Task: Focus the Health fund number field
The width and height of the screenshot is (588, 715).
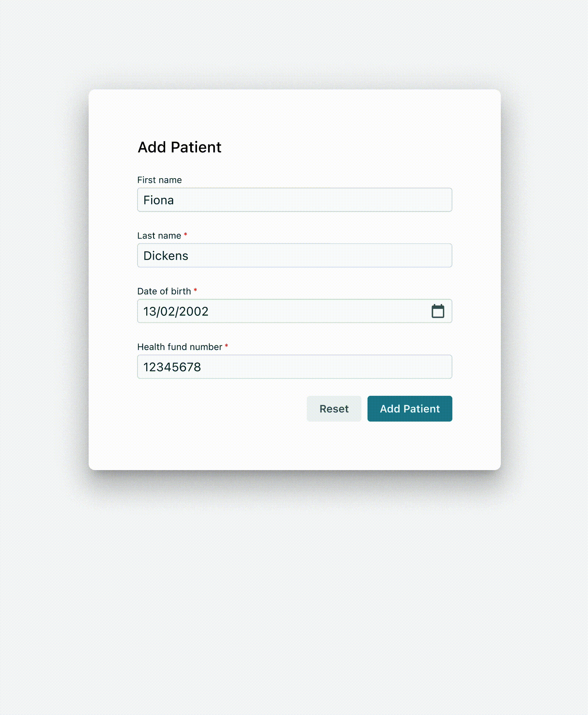Action: (x=294, y=367)
